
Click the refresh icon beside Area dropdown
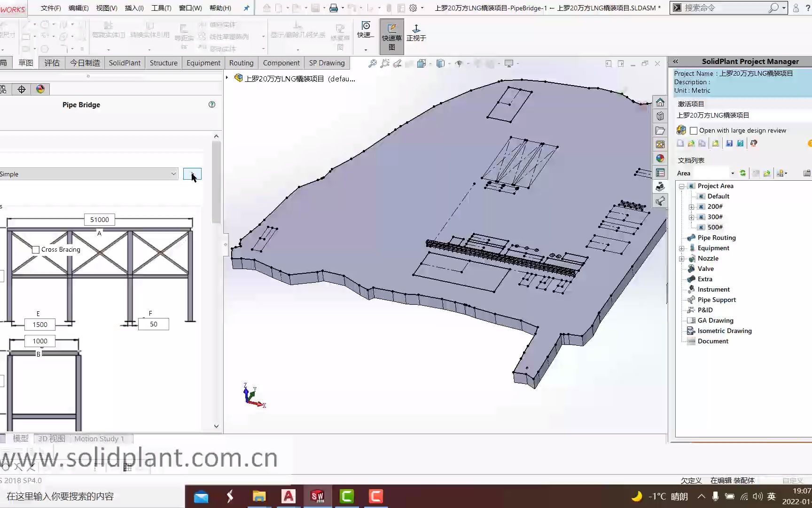pos(743,173)
